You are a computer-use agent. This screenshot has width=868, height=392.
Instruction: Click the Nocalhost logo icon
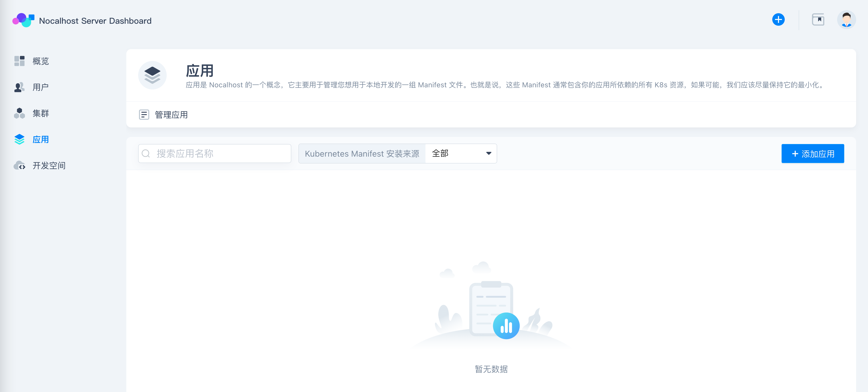click(x=23, y=20)
